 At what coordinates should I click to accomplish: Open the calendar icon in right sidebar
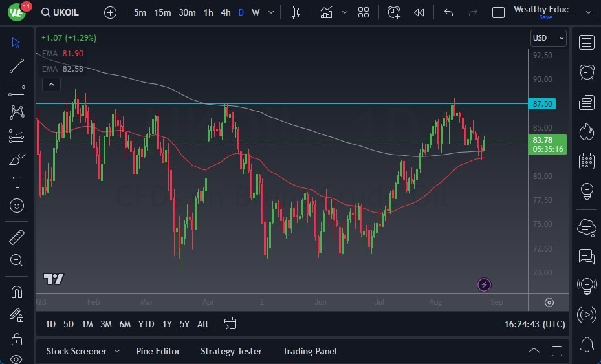tap(587, 161)
